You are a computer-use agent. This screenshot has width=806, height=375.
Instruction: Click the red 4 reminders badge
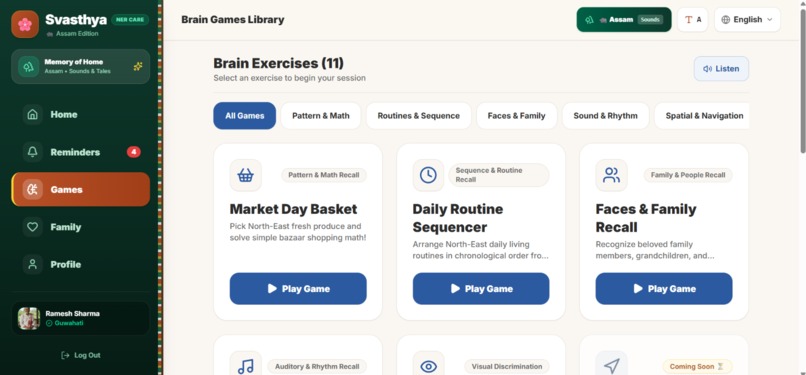pos(134,152)
